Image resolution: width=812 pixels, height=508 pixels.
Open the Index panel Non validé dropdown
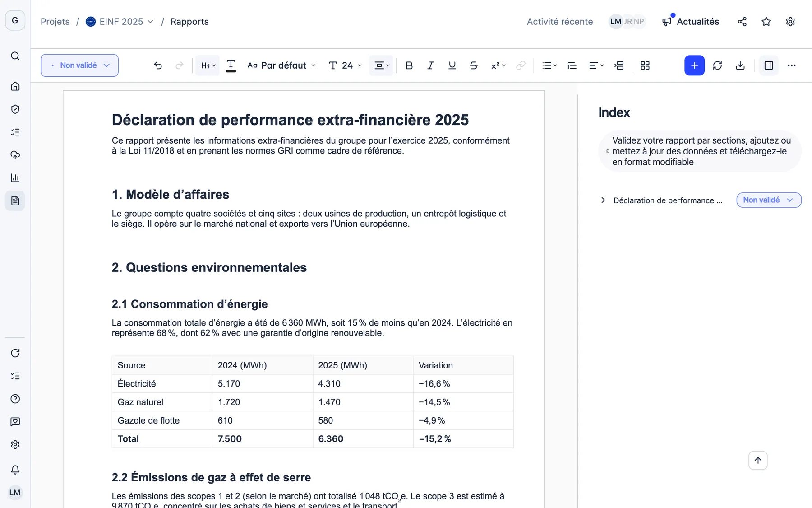(769, 200)
